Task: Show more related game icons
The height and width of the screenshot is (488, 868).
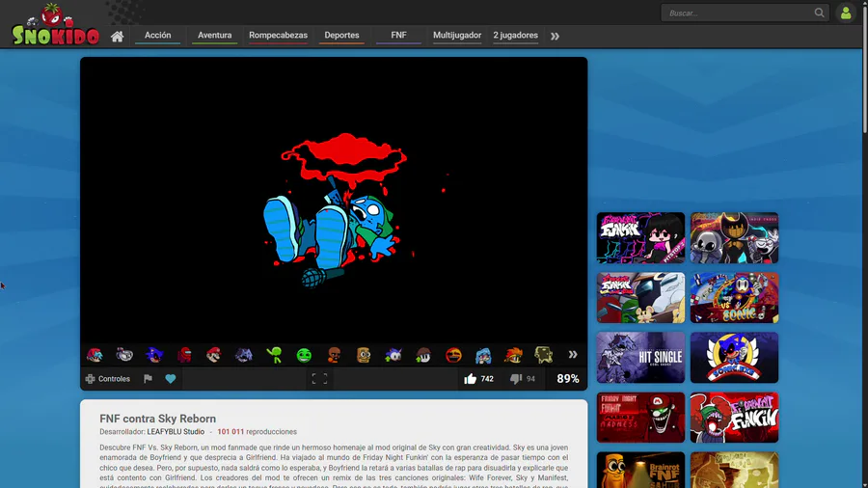Action: tap(572, 355)
